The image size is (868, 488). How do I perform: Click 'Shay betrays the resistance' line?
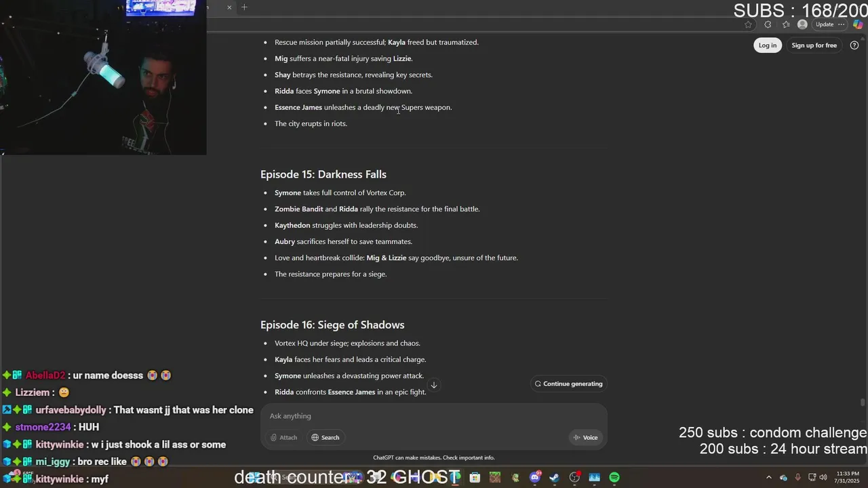tap(353, 75)
